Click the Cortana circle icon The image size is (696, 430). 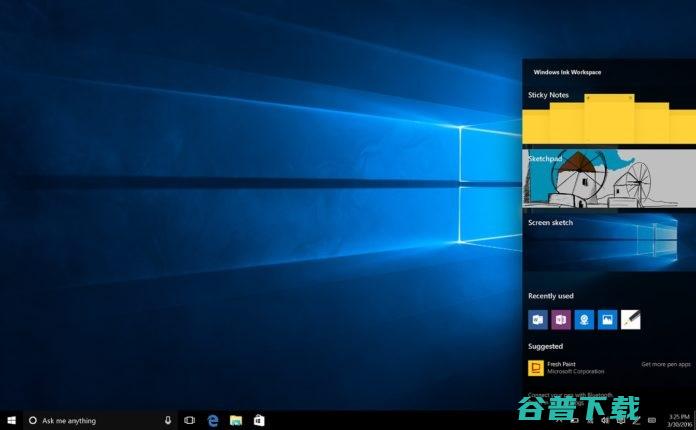coord(32,420)
